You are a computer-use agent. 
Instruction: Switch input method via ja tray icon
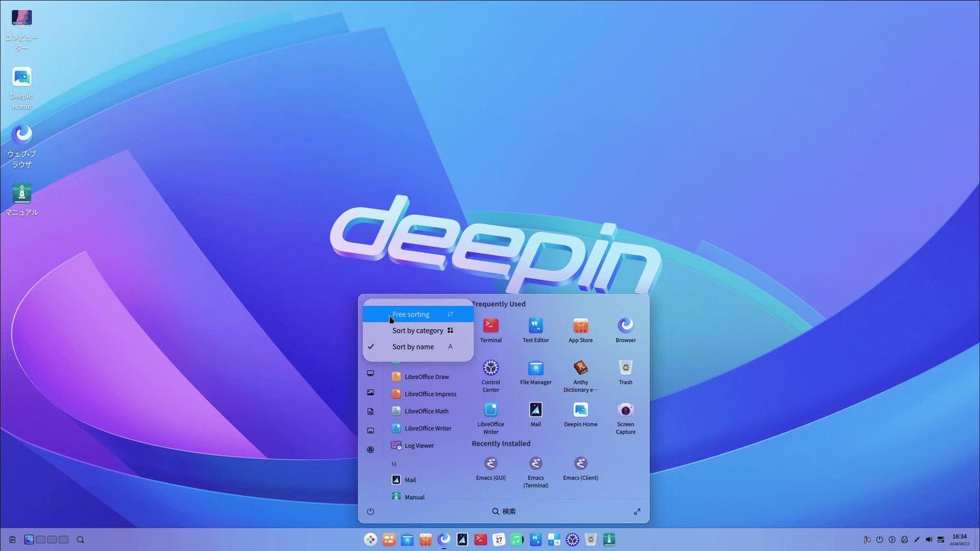tap(867, 539)
